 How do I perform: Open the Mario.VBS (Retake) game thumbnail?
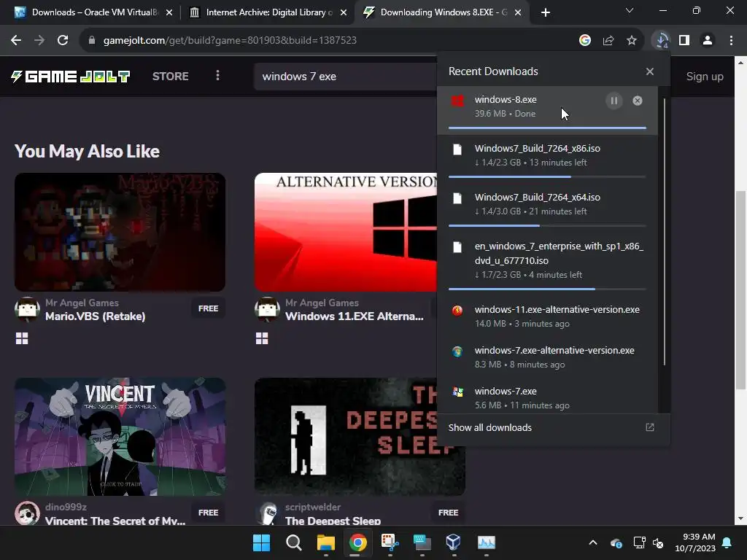point(120,232)
